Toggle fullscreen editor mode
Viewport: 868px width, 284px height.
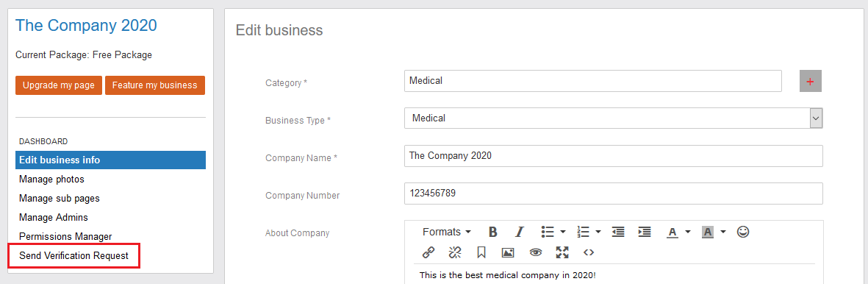pos(562,253)
